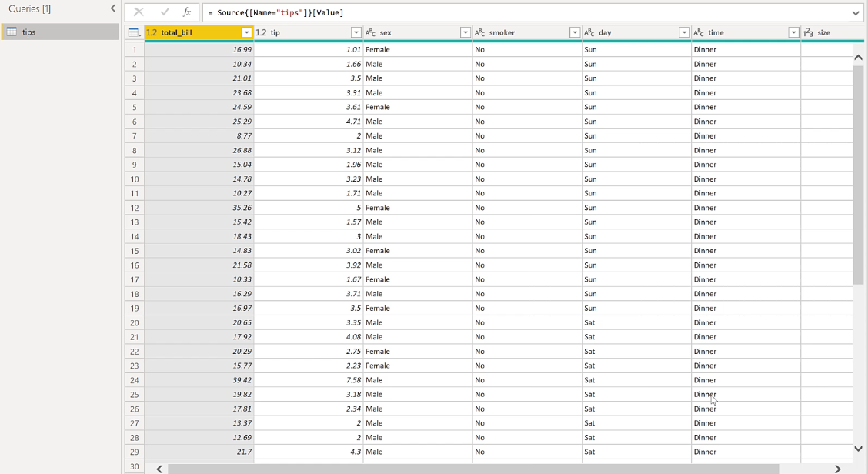Click the vertical scrollbar thumb
Viewport: 868px width, 474px height.
858,175
